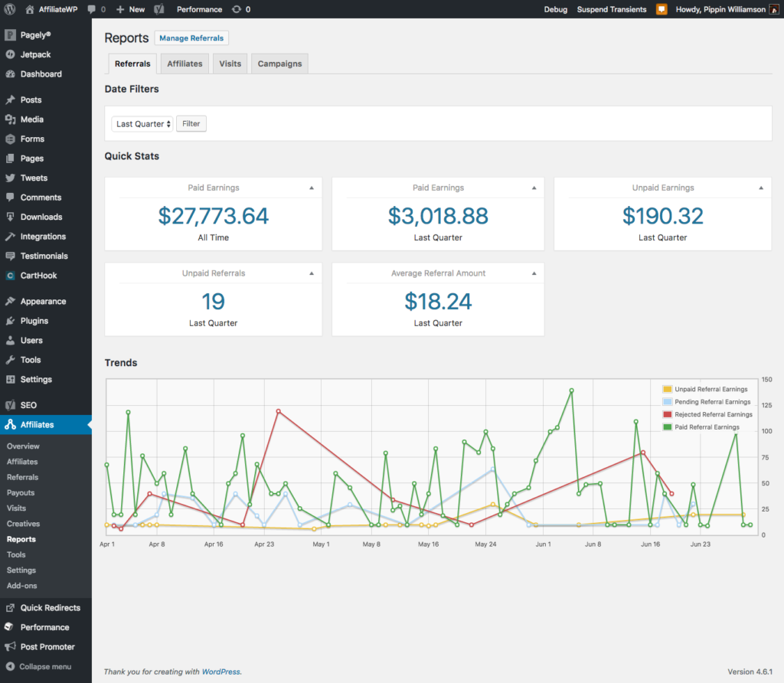Screen dimensions: 784x683
Task: Collapse the admin sidebar menu
Action: [x=38, y=666]
